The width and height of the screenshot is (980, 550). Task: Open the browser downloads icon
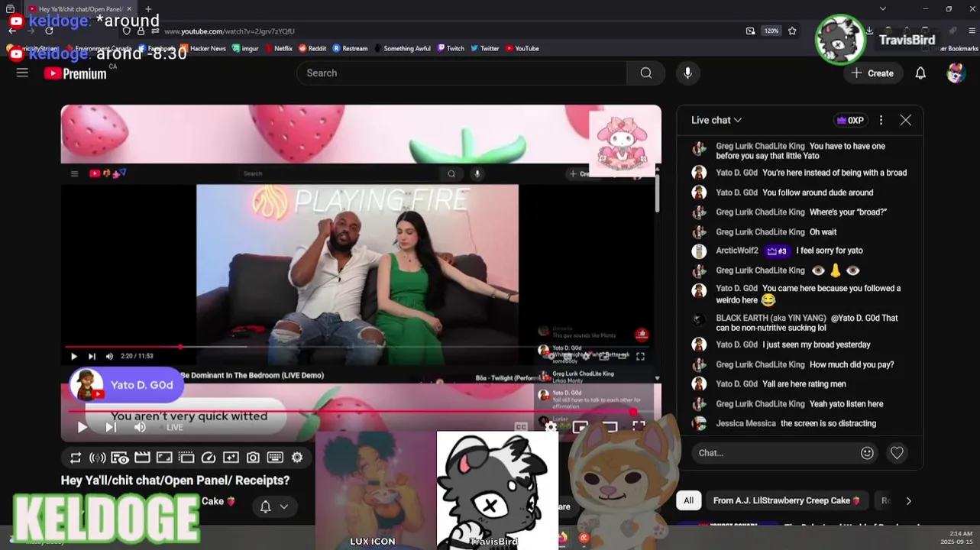coord(869,31)
